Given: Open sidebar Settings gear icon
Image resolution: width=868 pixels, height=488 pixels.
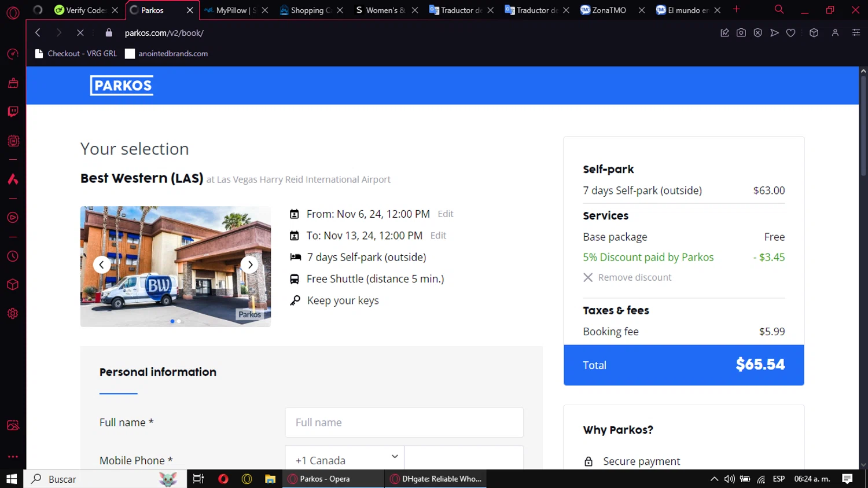Looking at the screenshot, I should pos(13,313).
